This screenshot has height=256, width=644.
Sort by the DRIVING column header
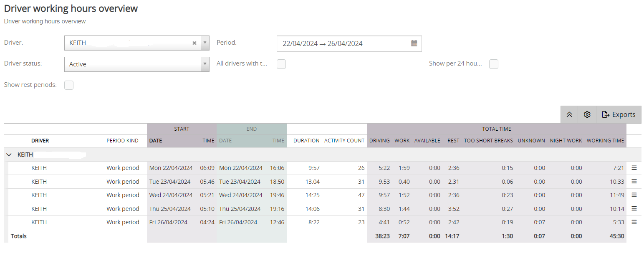point(379,141)
